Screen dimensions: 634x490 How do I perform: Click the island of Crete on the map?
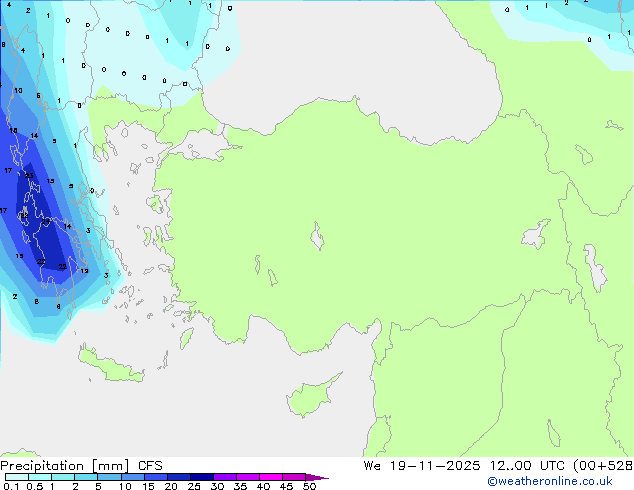[111, 365]
